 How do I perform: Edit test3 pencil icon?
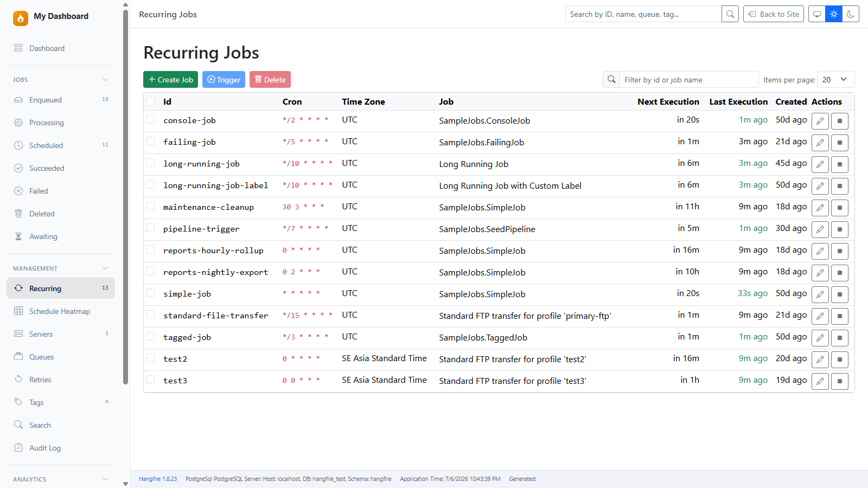(x=820, y=381)
